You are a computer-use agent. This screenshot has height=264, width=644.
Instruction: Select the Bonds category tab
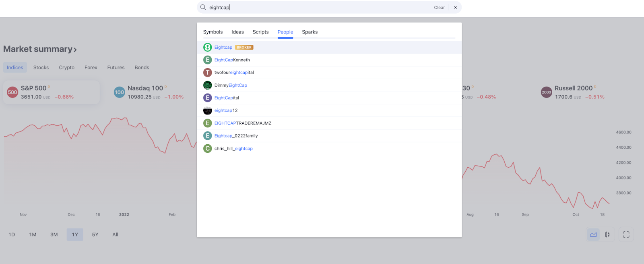coord(142,67)
